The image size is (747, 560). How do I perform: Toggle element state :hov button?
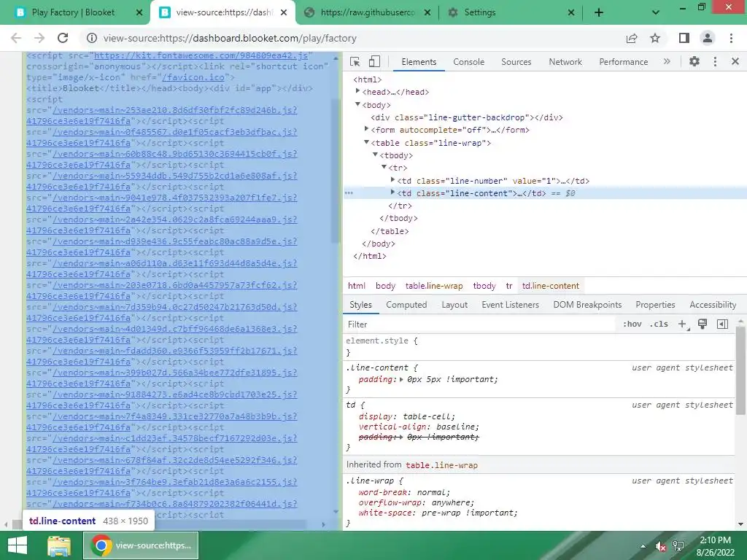pos(632,324)
